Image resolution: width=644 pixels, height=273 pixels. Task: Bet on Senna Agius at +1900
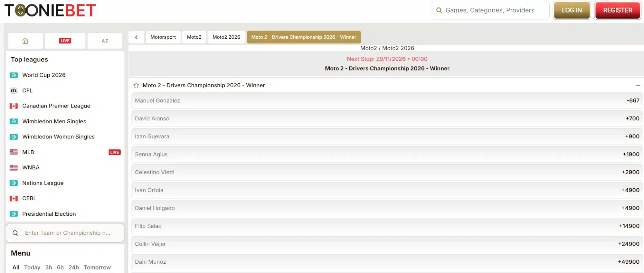coord(387,155)
